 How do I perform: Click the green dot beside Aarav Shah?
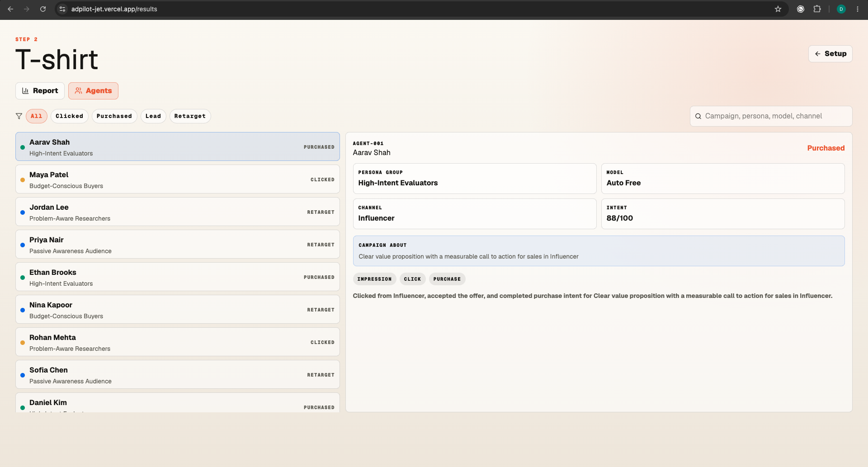(x=23, y=147)
